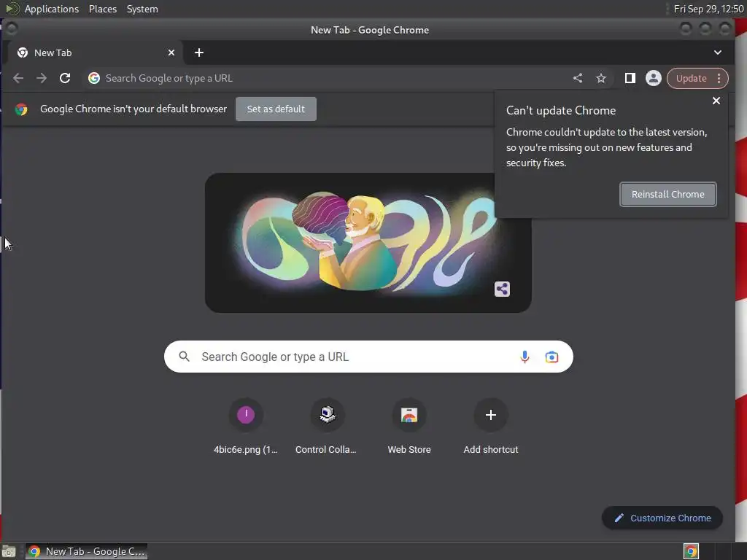Start voice search with the microphone icon
Image resolution: width=747 pixels, height=560 pixels.
tap(525, 357)
